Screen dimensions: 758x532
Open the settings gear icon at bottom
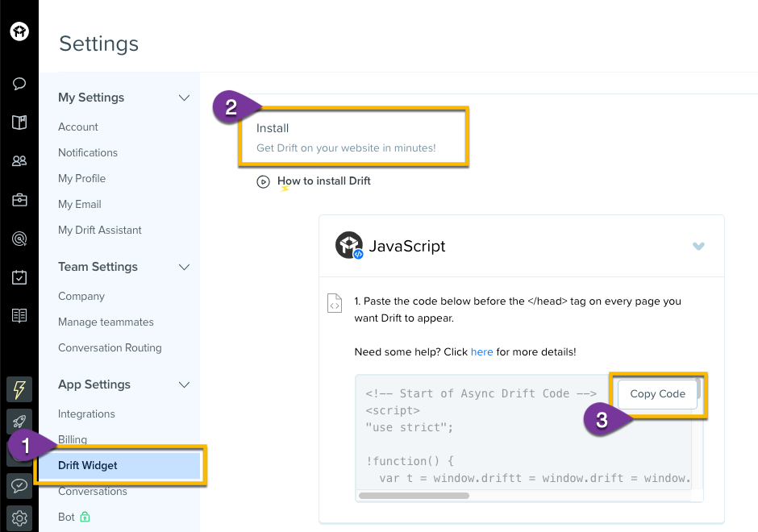(x=19, y=518)
